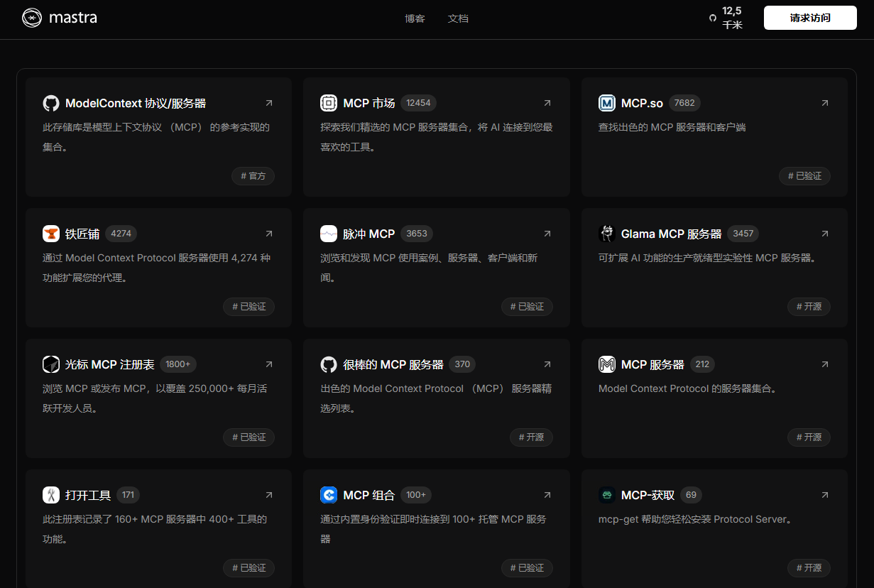Click the MCP.so logo icon
This screenshot has width=874, height=588.
click(x=607, y=103)
